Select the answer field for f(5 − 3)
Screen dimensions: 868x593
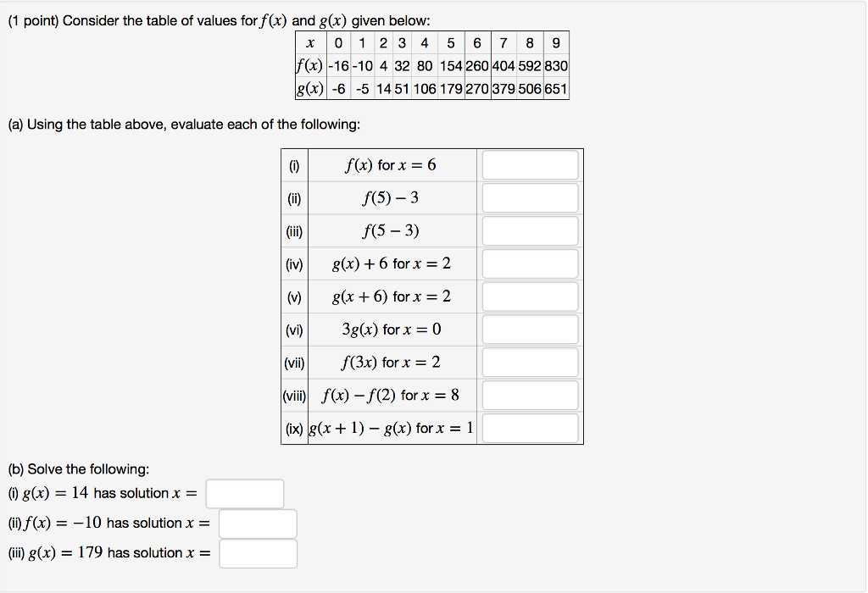529,230
